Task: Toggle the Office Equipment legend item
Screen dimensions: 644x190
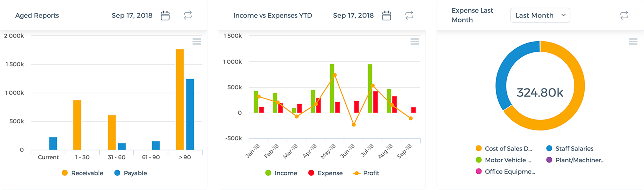Action: coord(505,172)
